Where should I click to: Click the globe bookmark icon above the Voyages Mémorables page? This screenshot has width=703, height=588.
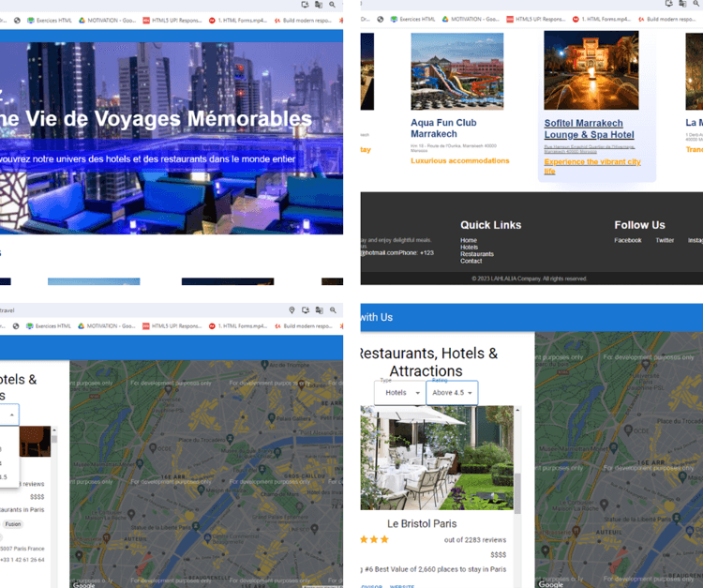coord(17,21)
